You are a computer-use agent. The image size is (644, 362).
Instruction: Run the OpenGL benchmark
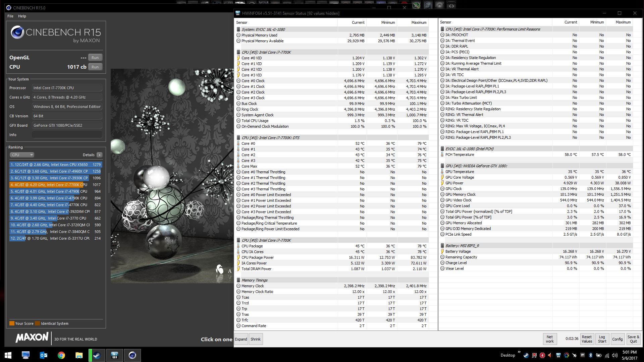95,58
